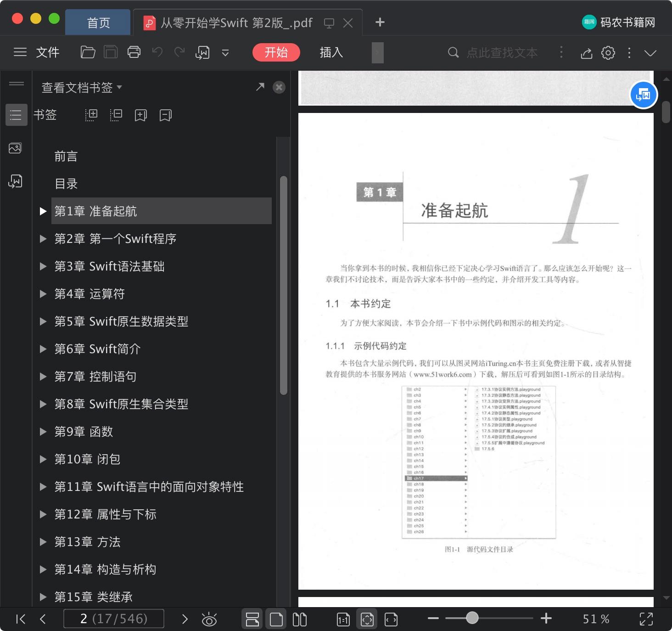Click the save disk icon
The height and width of the screenshot is (631, 672).
click(111, 52)
